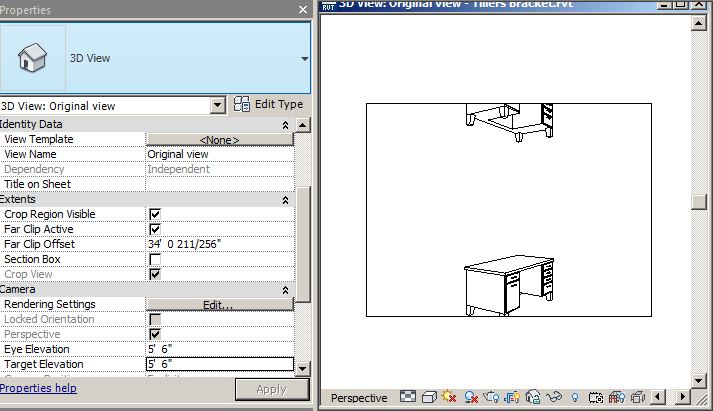The height and width of the screenshot is (411, 713).
Task: Click the 3D view vertical scroll down arrow
Action: click(698, 380)
